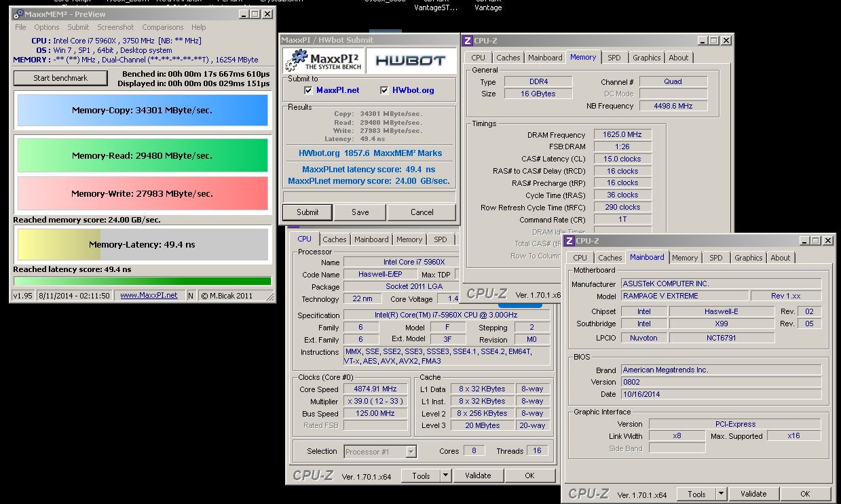Viewport: 841px width, 504px height.
Task: Toggle the HWbot.org submit checkbox
Action: point(384,90)
